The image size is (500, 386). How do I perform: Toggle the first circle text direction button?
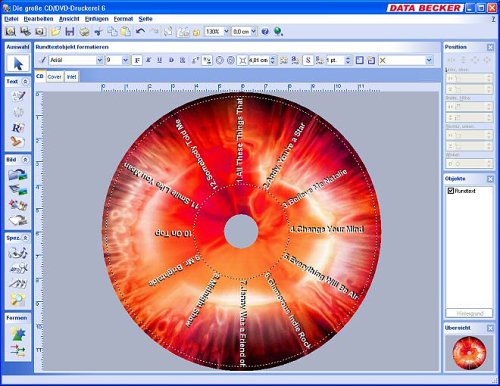pos(220,60)
